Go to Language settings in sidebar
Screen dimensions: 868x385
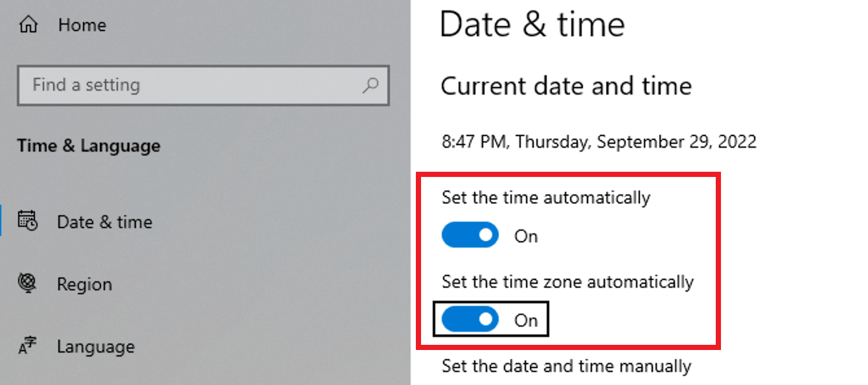(95, 347)
